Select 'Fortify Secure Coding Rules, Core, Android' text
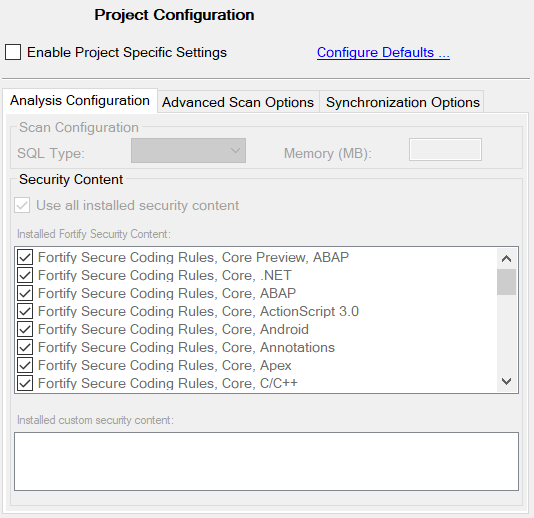The width and height of the screenshot is (534, 518). (173, 330)
